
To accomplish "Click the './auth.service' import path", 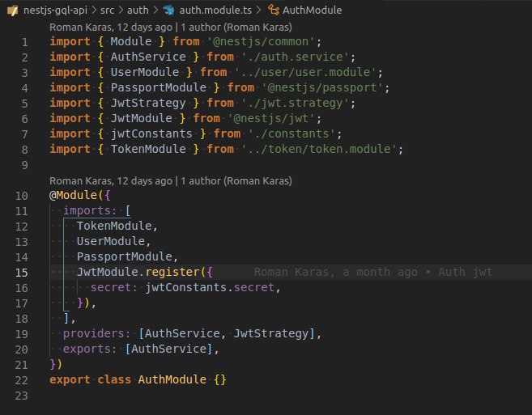I will point(296,57).
